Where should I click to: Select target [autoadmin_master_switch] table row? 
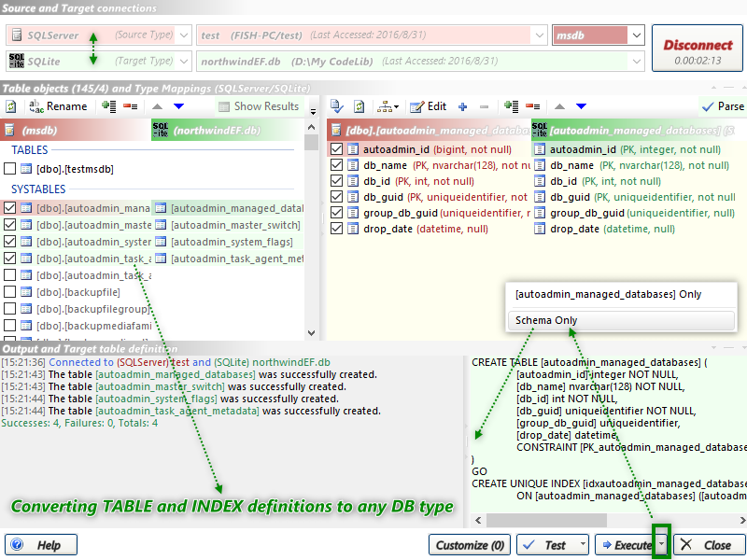pyautogui.click(x=228, y=225)
